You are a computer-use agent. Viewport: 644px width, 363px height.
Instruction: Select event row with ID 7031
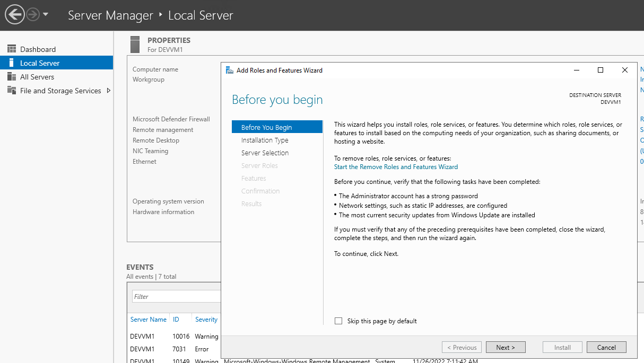(175, 349)
